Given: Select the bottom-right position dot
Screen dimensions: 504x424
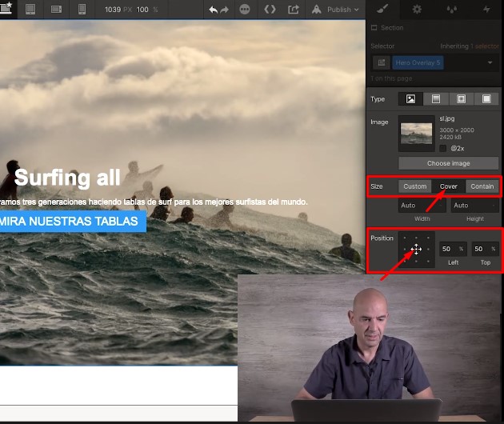Looking at the screenshot, I should 428,262.
